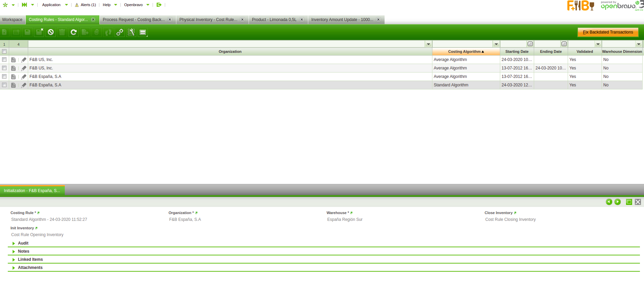Close the Initialization form with X icon
Viewport: 644px width, 293px height.
(x=638, y=202)
